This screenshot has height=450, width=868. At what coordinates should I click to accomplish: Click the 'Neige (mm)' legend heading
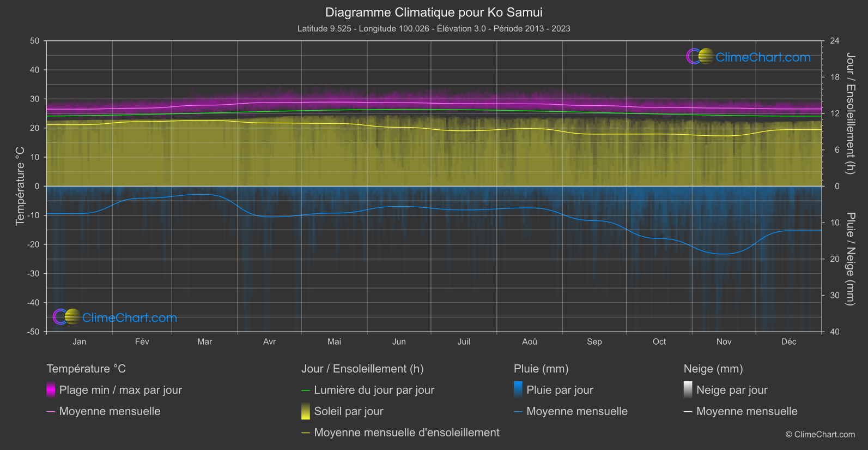point(713,369)
